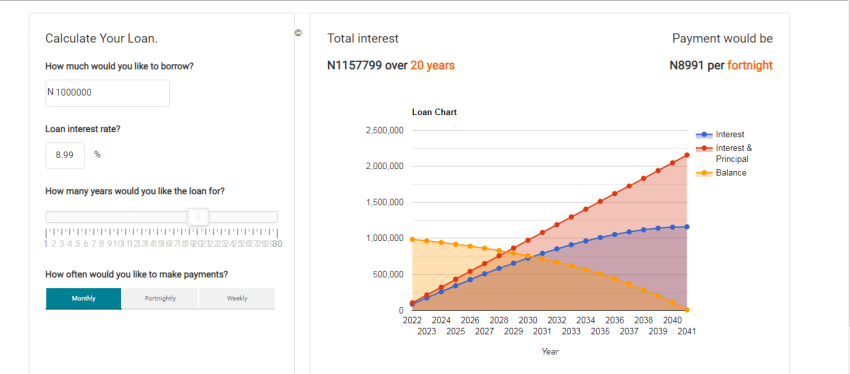This screenshot has width=850, height=374.
Task: Click the 'Total interest' heading
Action: click(363, 38)
